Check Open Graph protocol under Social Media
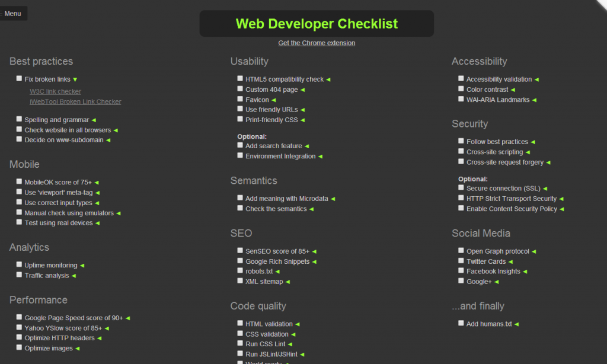 [x=461, y=250]
